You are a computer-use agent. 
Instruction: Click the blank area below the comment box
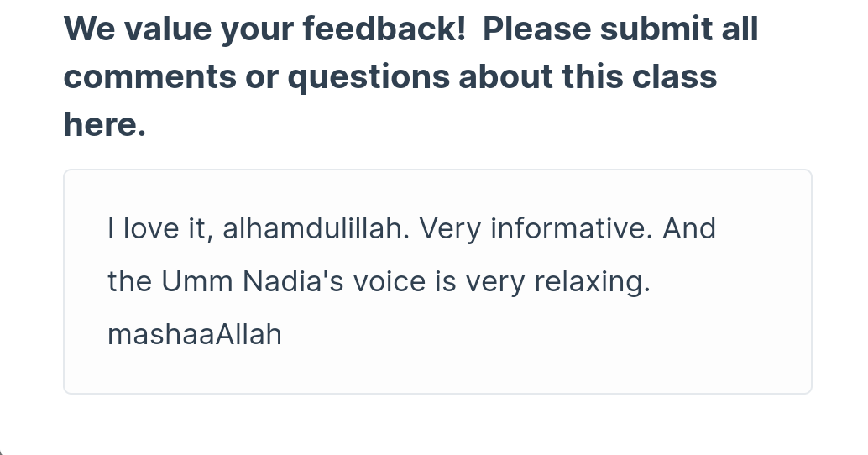pyautogui.click(x=437, y=425)
